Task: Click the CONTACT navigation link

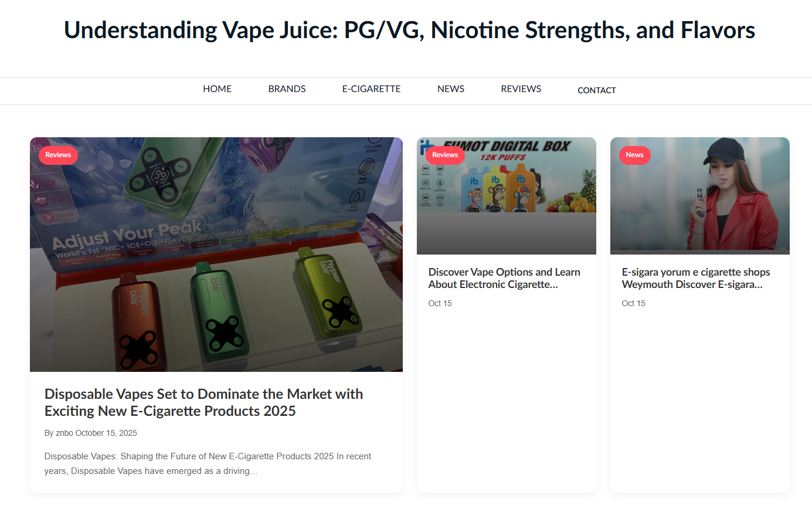Action: click(597, 90)
